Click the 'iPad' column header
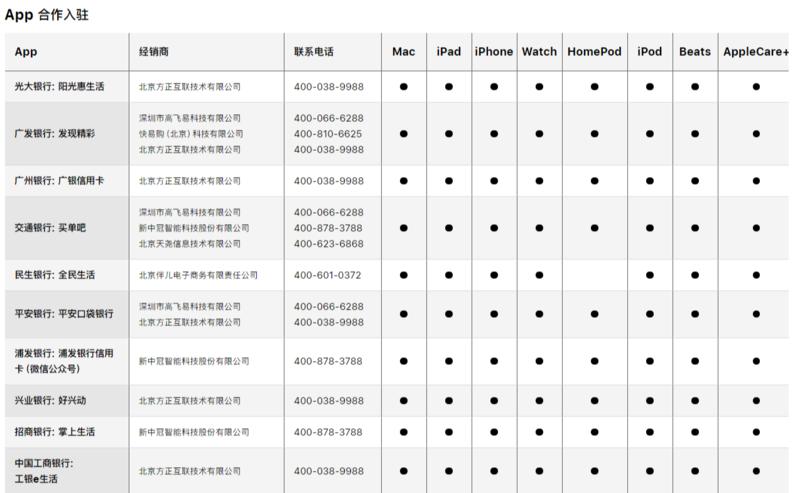This screenshot has width=800, height=493. pos(449,52)
